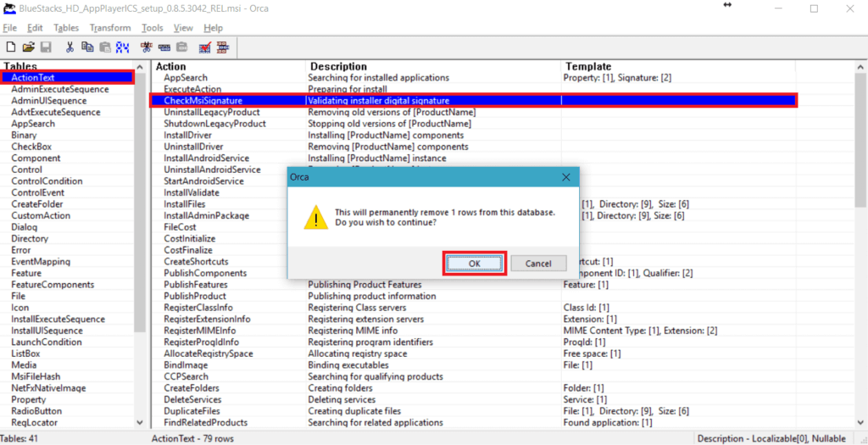Open the File menu
The height and width of the screenshot is (445, 868).
(9, 28)
